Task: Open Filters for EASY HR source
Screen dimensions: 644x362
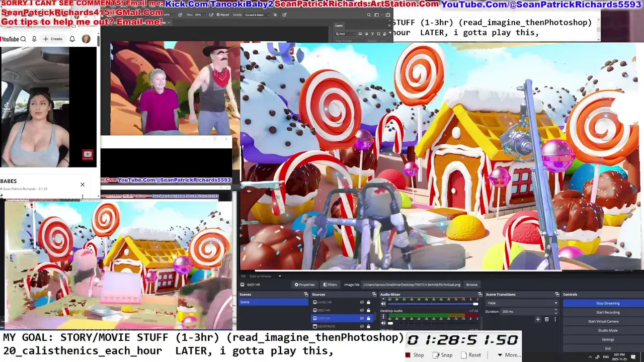Action: pos(330,285)
